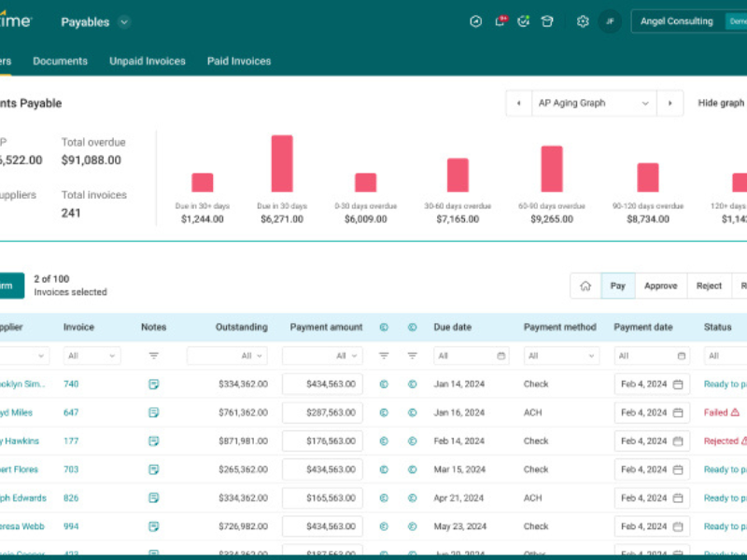Screen dimensions: 747x560
Task: Open the notifications icon with 9+ badge
Action: pyautogui.click(x=500, y=21)
